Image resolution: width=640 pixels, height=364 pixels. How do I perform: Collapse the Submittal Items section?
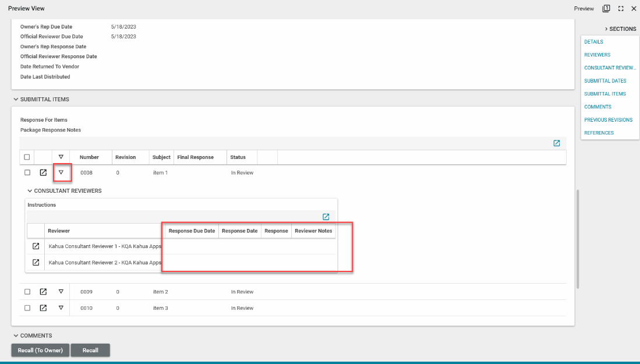click(16, 100)
